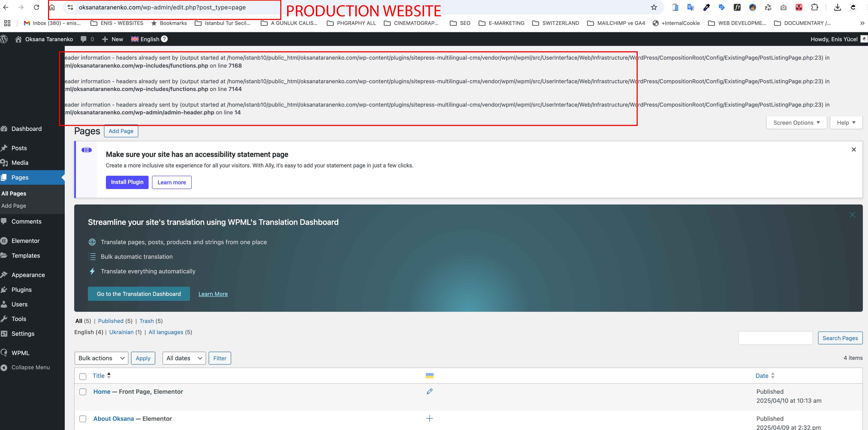Expand the Screen Options panel
This screenshot has width=868, height=430.
coord(796,123)
